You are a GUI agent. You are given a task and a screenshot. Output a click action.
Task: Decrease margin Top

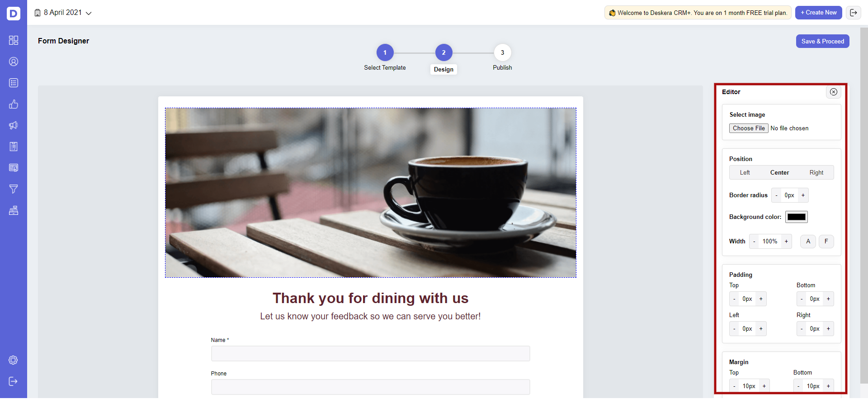click(734, 386)
